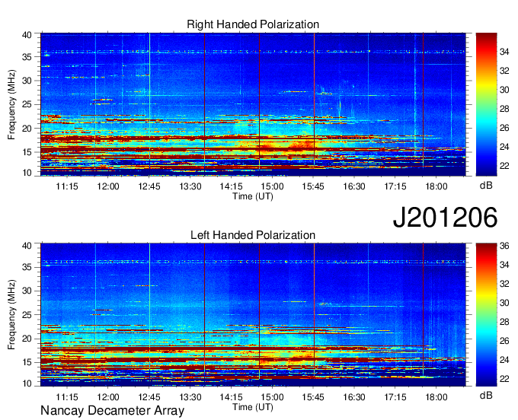Click the Right Handed Polarization title

click(253, 24)
